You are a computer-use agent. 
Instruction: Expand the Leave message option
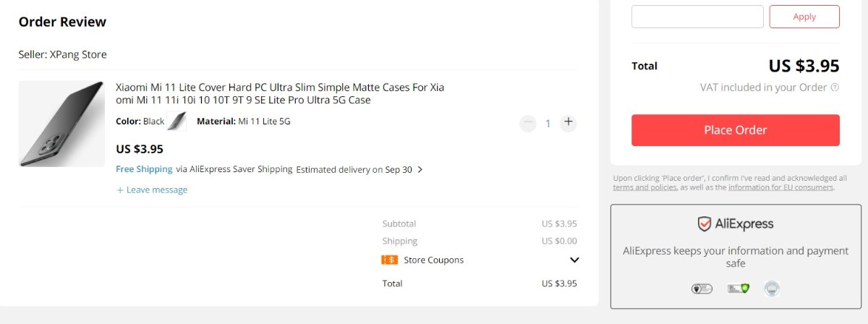click(x=152, y=189)
